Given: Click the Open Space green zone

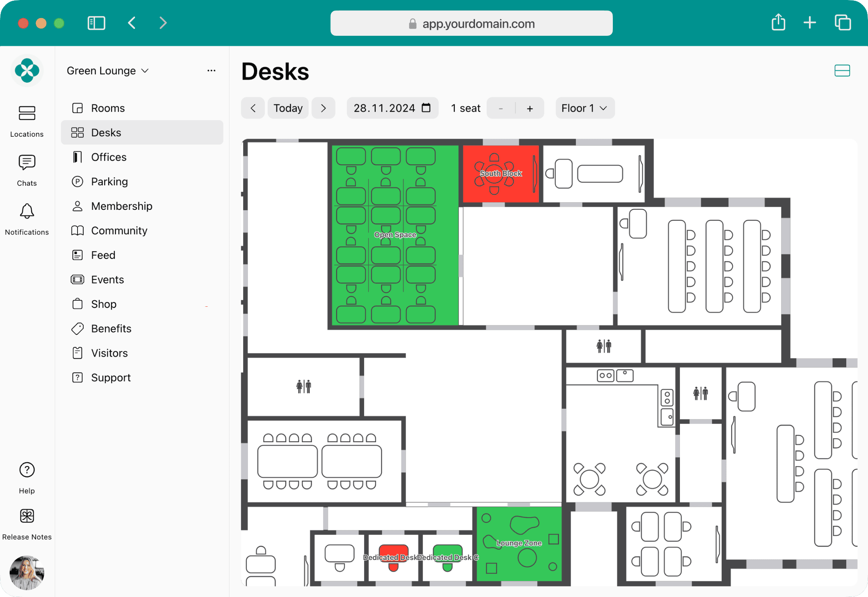Looking at the screenshot, I should 395,235.
